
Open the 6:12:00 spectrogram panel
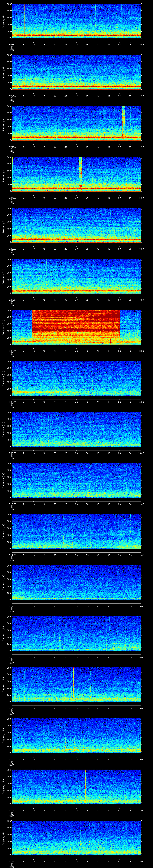click(x=76, y=583)
